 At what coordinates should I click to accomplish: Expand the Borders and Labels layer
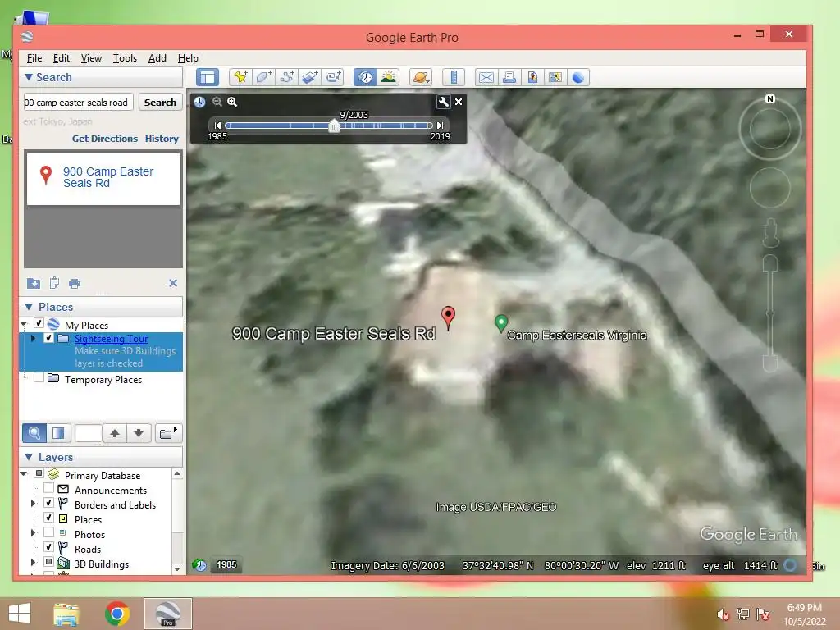33,504
